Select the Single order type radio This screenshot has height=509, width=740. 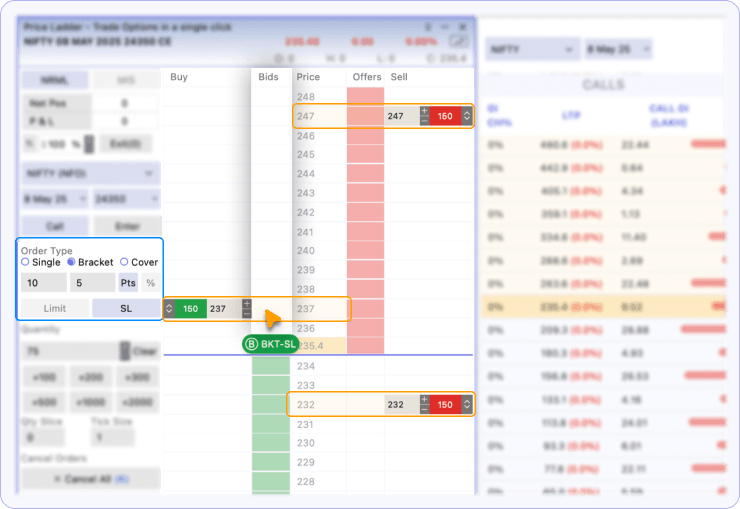25,262
